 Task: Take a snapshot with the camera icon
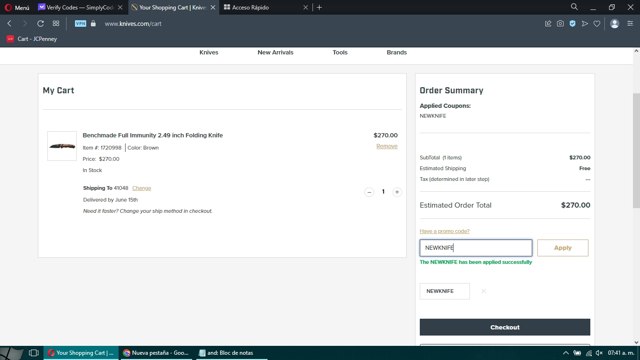click(x=560, y=24)
